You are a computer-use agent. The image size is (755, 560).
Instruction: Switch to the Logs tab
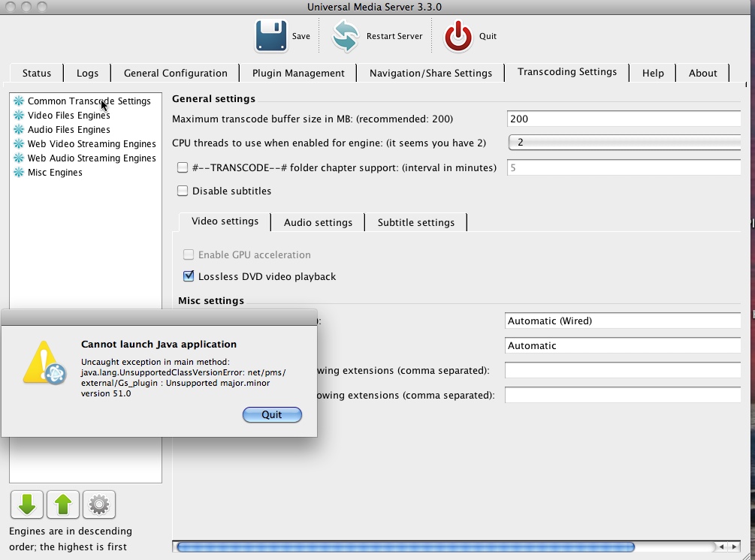(87, 73)
